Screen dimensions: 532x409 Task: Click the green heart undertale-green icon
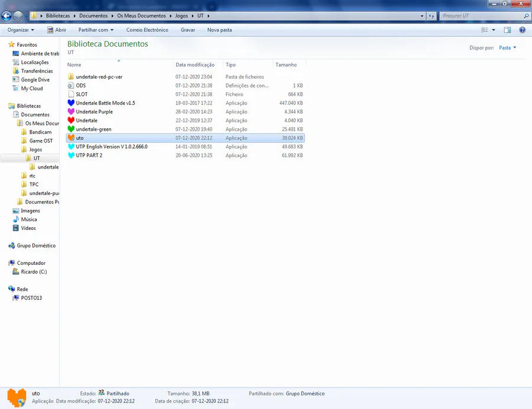71,129
